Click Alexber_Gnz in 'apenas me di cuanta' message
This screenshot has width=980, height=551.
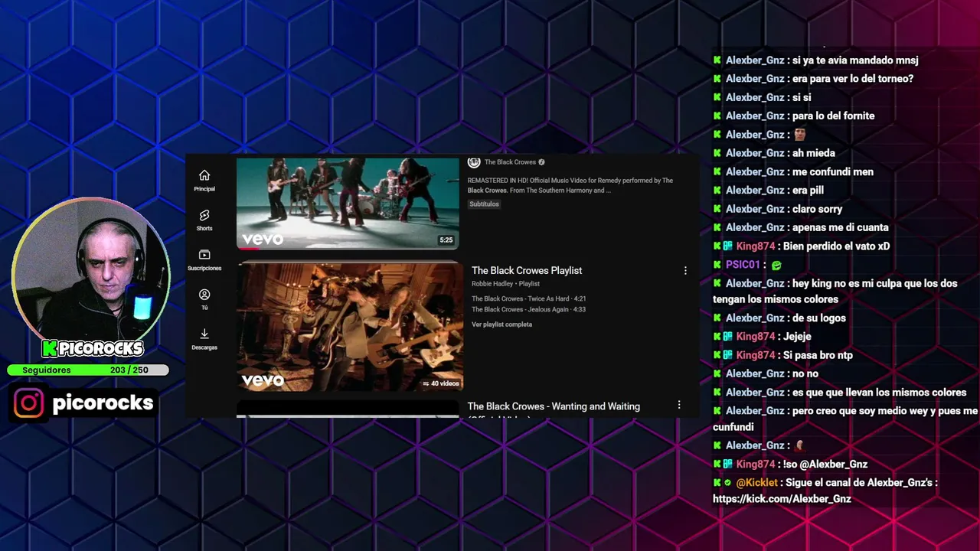755,228
